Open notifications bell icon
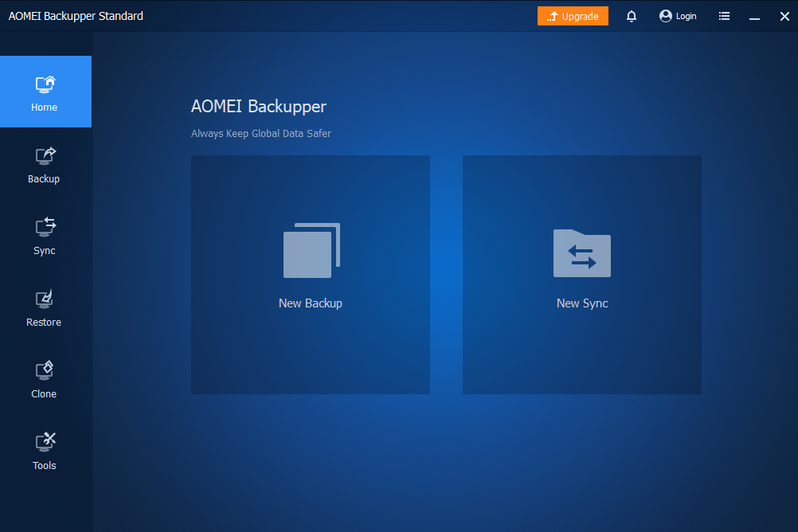Image resolution: width=798 pixels, height=532 pixels. pyautogui.click(x=631, y=16)
